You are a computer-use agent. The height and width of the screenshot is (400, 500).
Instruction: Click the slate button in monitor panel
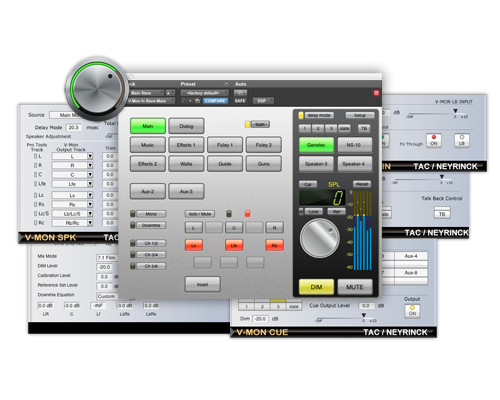(x=344, y=128)
